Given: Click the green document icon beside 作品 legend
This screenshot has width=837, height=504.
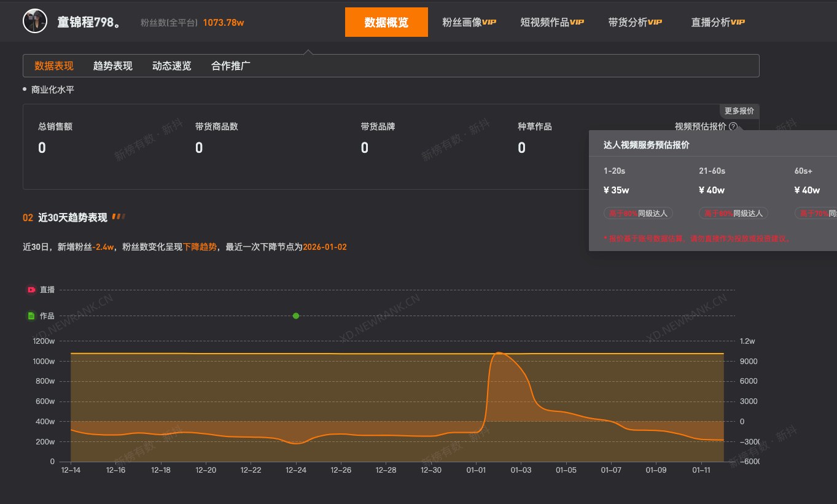Looking at the screenshot, I should click(x=31, y=316).
